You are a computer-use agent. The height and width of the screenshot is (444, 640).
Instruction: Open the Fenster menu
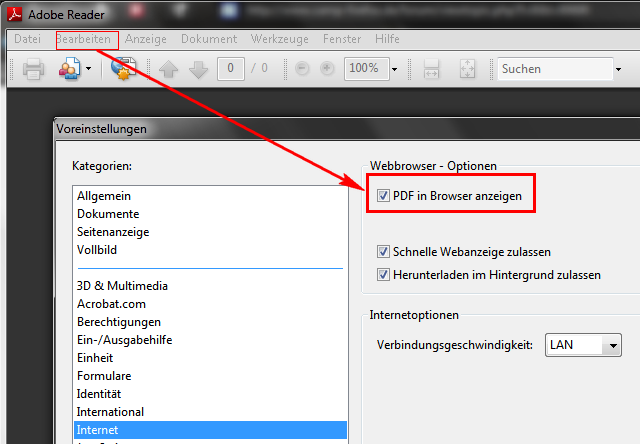[342, 39]
